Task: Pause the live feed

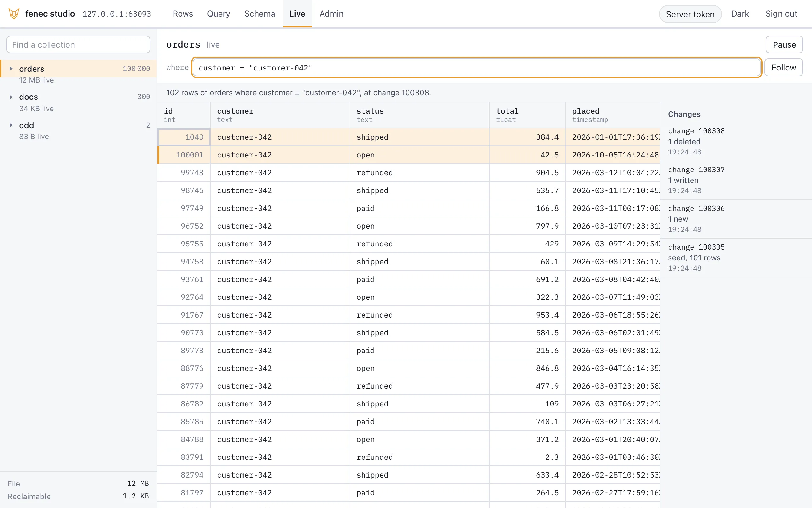Action: [x=784, y=45]
